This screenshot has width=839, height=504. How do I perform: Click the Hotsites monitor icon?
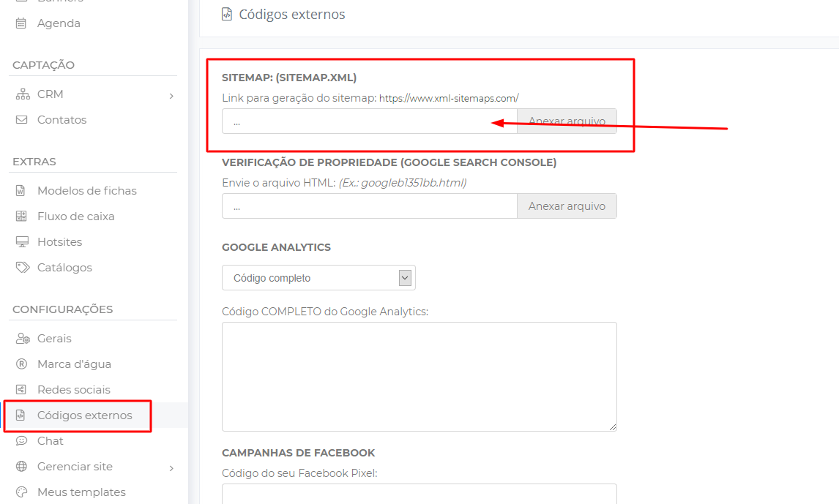(x=21, y=242)
